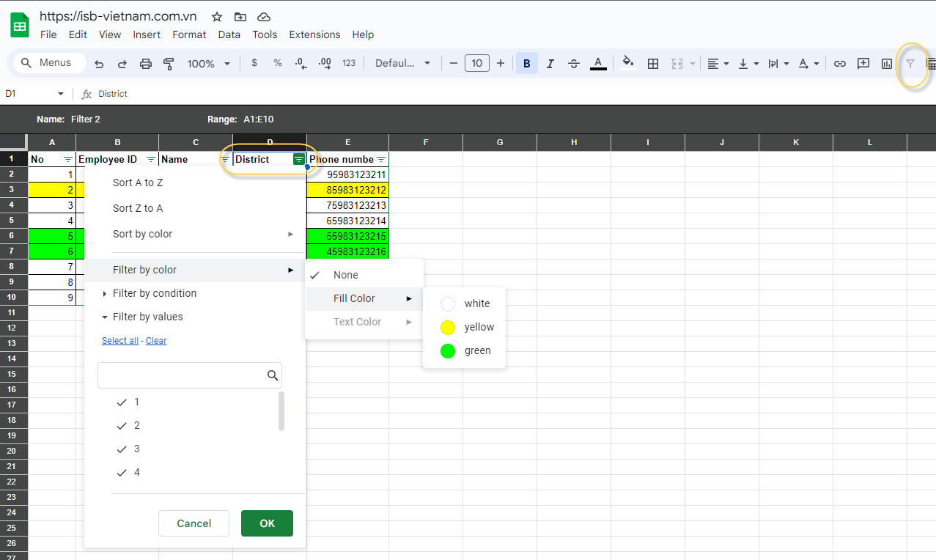Uncheck value 1 in filter list

click(122, 402)
